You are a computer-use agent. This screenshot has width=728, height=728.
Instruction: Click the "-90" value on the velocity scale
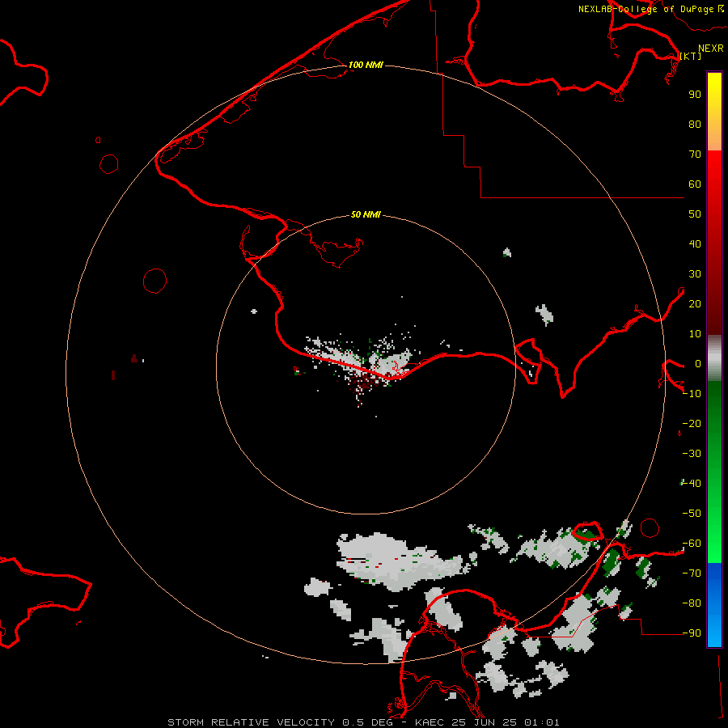[692, 633]
